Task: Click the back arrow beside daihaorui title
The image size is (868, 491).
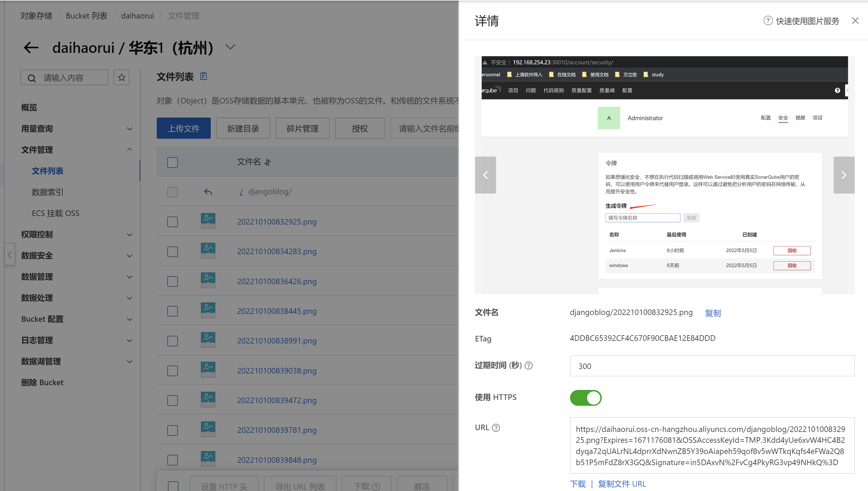Action: tap(31, 48)
